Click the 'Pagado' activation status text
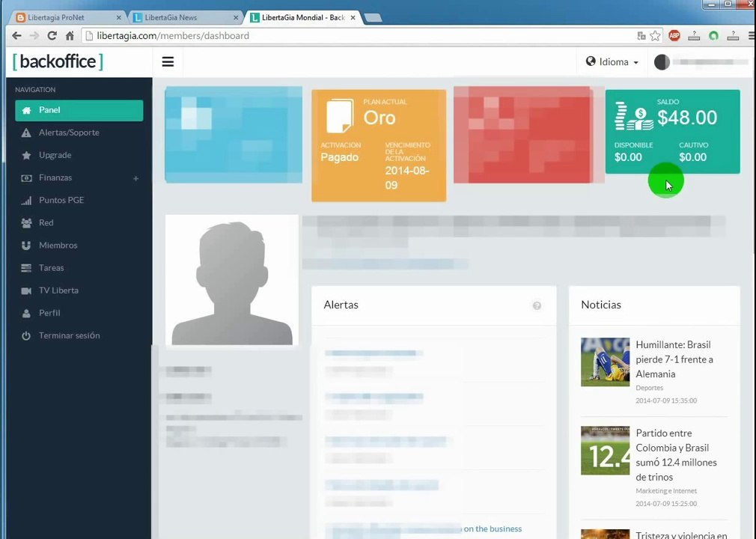756x539 pixels. pos(339,157)
